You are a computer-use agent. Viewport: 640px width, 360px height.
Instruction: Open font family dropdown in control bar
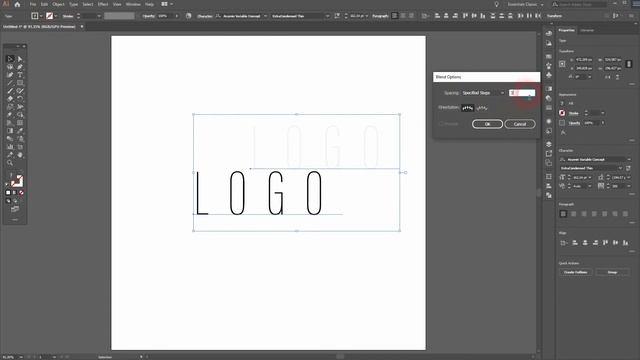click(x=265, y=16)
